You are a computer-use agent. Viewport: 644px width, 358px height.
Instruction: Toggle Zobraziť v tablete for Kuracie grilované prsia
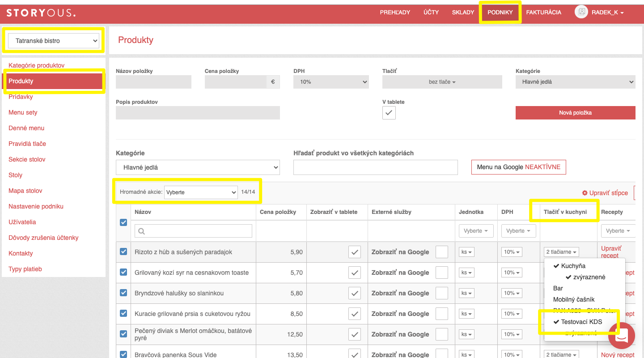(355, 314)
